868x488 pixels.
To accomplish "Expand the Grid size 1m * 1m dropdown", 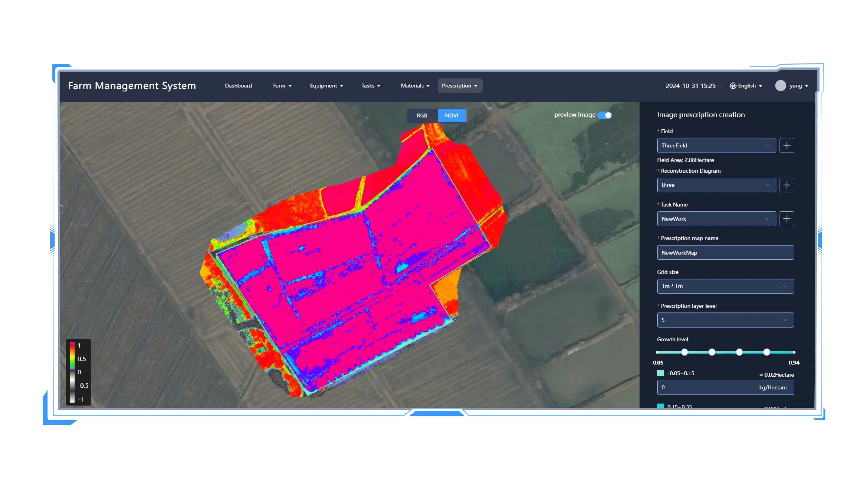I will click(x=725, y=286).
